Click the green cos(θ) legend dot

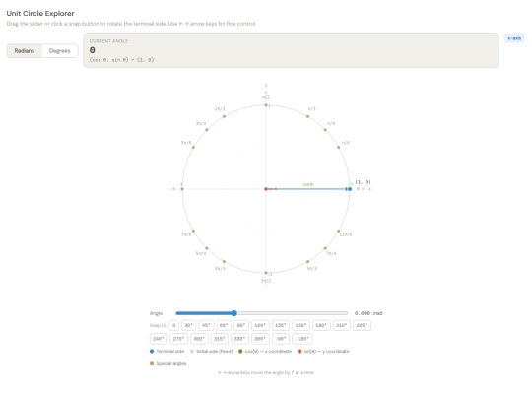pos(240,351)
